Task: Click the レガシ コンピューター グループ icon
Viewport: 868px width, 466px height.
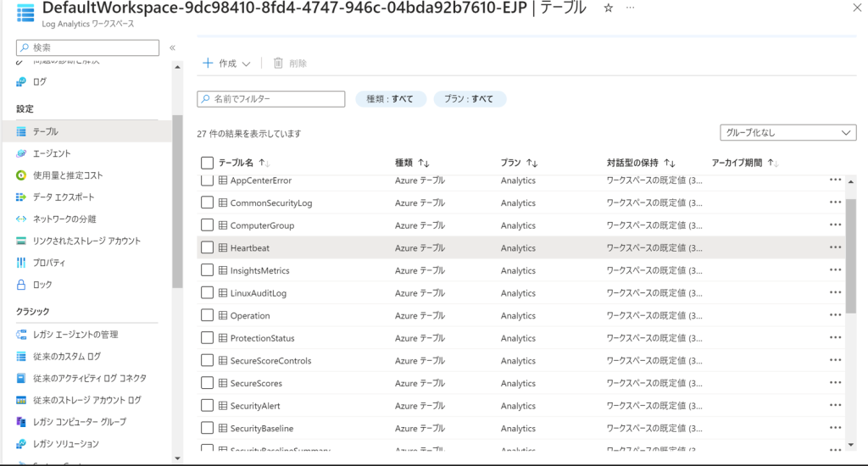Action: [x=21, y=422]
